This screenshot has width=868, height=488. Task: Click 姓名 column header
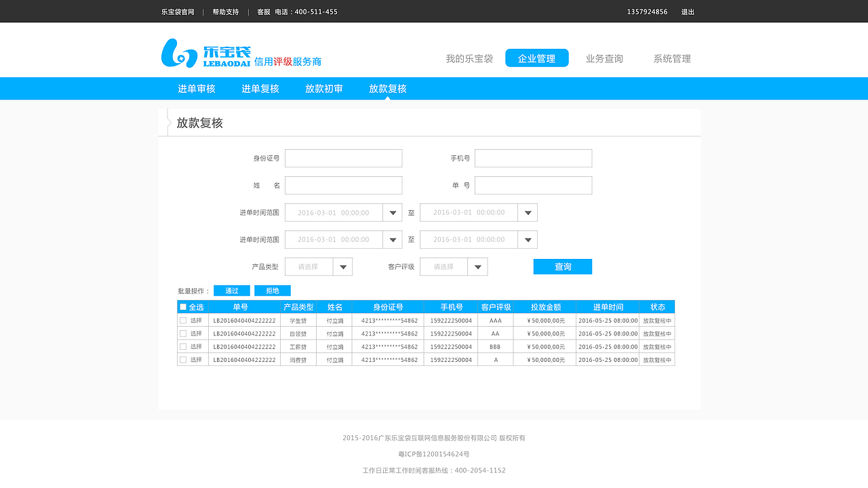pyautogui.click(x=334, y=307)
